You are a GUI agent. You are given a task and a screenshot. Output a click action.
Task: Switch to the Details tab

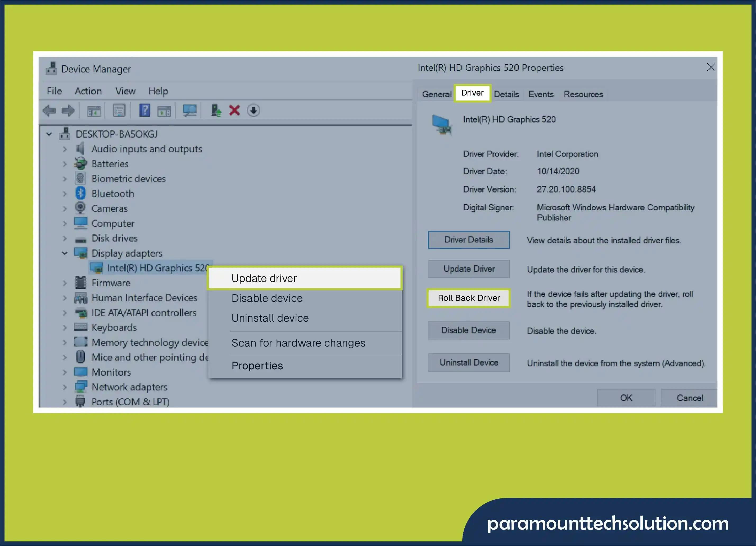pyautogui.click(x=506, y=94)
